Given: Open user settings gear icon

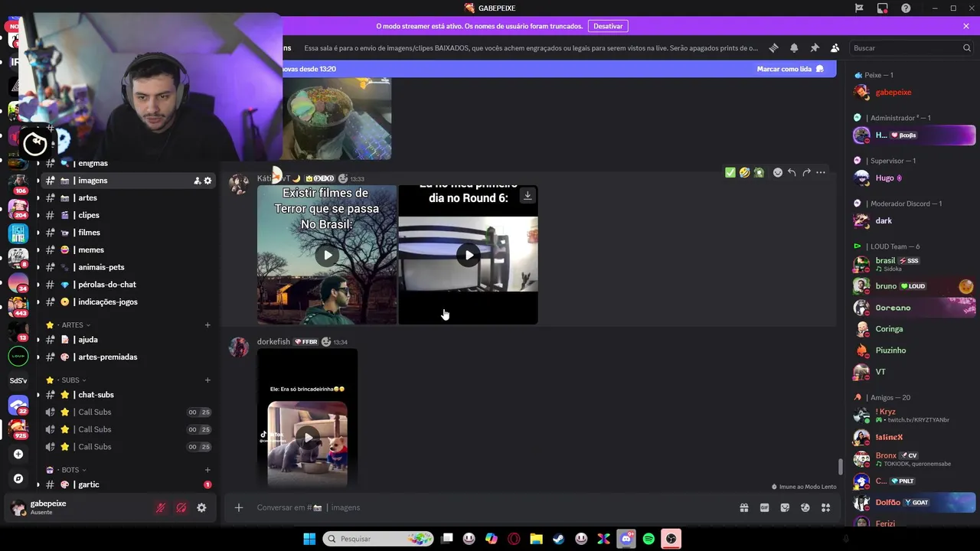Looking at the screenshot, I should click(x=201, y=507).
